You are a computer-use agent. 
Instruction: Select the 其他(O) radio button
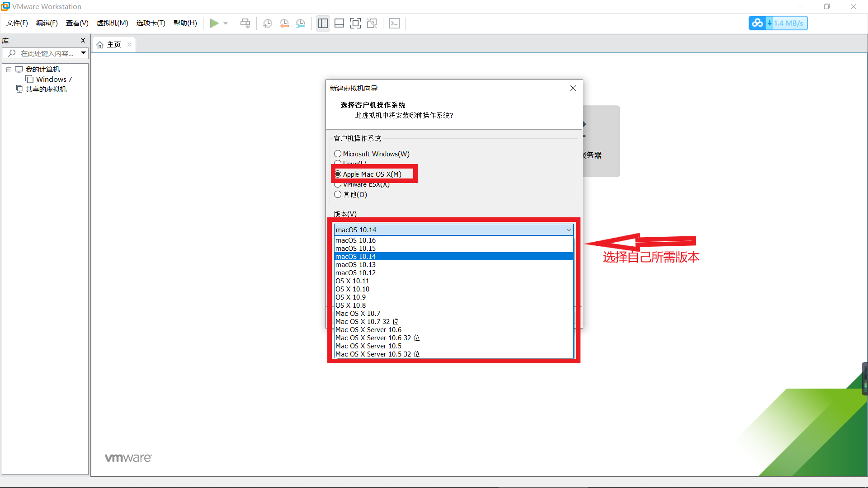click(338, 194)
